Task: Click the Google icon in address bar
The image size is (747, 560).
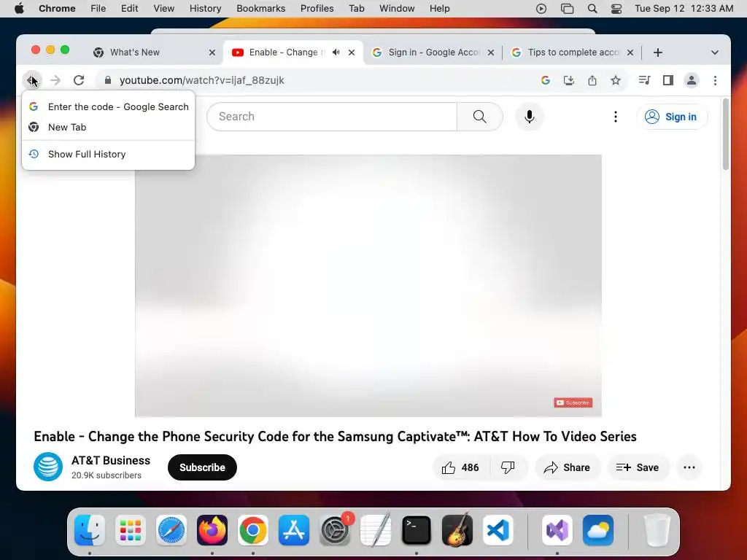Action: point(546,80)
